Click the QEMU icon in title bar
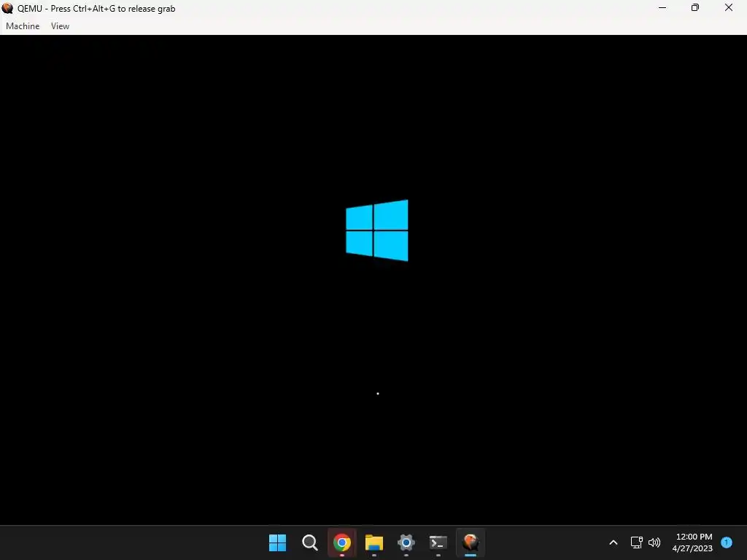Screen dimensions: 747x560 point(7,8)
